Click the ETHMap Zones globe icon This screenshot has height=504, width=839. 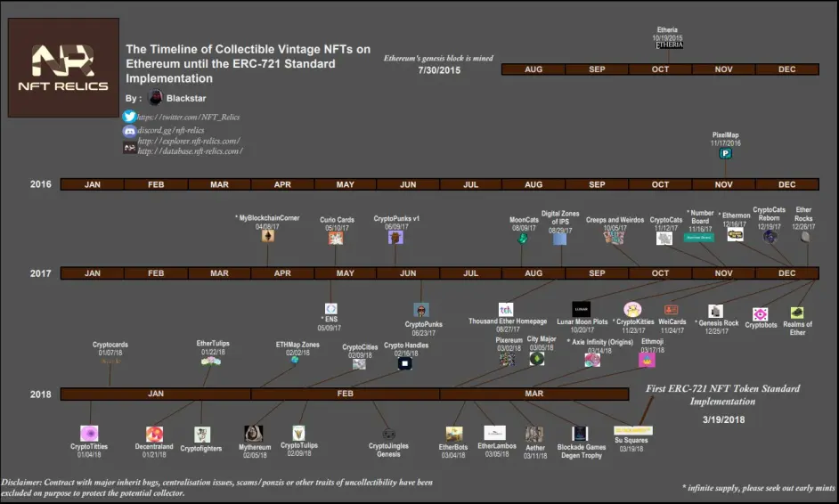[295, 361]
